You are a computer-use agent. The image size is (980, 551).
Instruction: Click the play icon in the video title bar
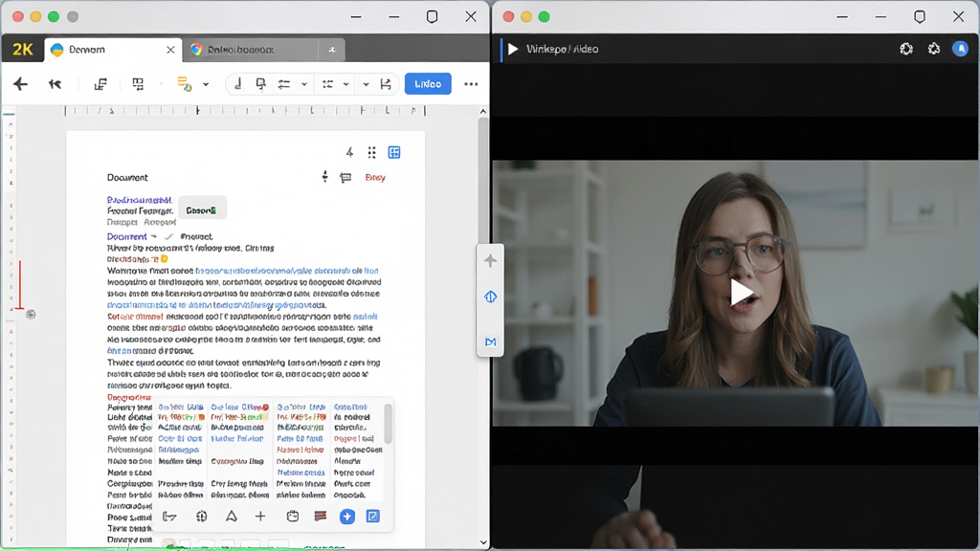click(x=513, y=49)
